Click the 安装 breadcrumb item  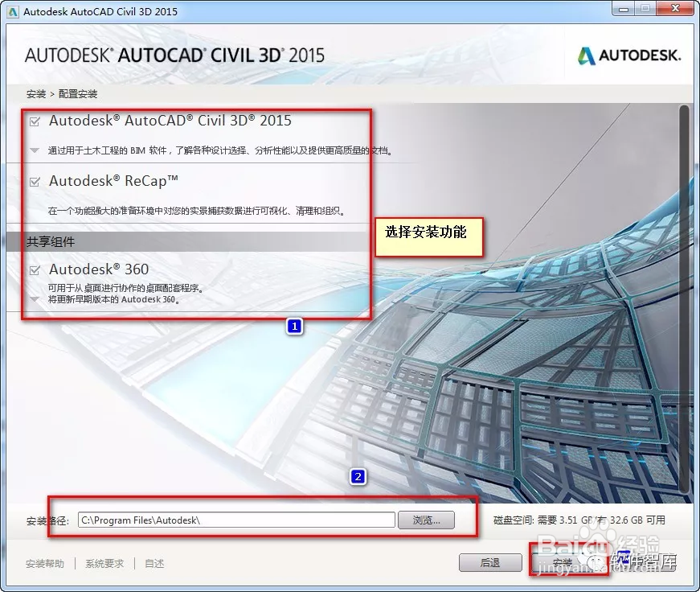coord(36,94)
